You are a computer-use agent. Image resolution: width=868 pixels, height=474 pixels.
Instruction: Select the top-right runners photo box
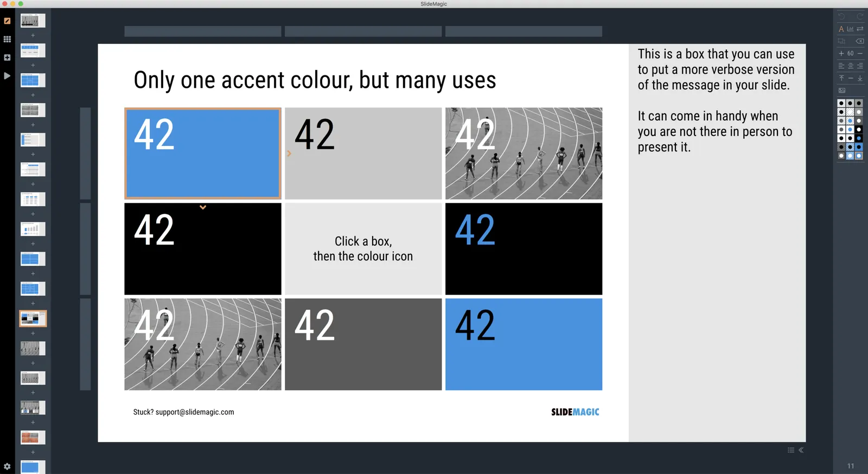click(524, 153)
